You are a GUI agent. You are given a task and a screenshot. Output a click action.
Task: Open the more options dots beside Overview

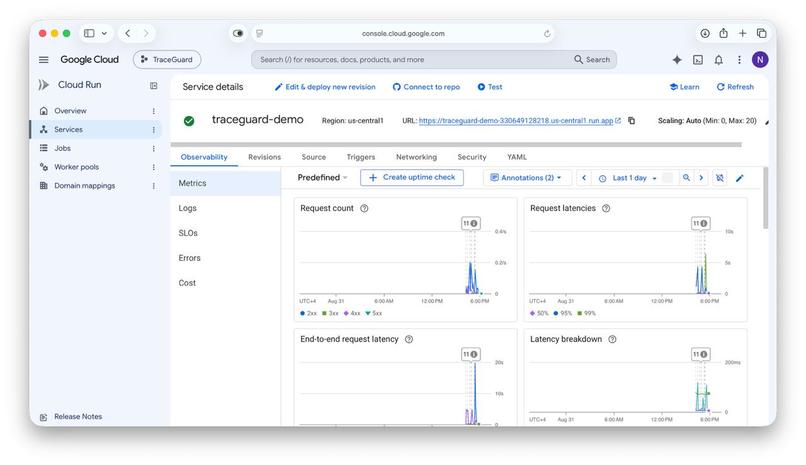[153, 111]
